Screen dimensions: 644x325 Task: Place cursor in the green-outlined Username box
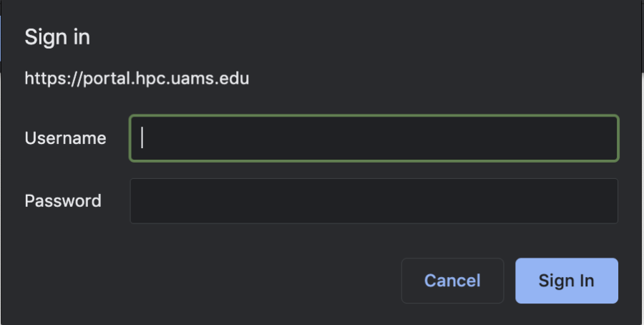pos(374,138)
